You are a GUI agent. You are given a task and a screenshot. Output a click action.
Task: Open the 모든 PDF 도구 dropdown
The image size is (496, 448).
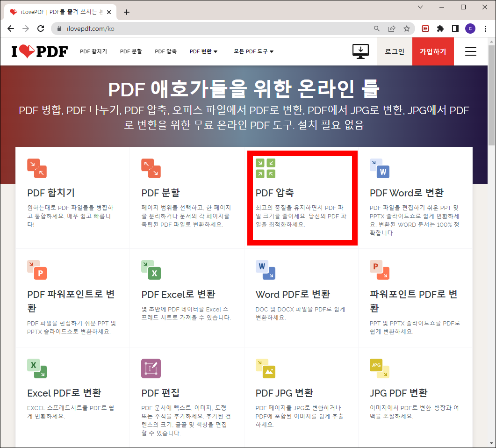point(252,51)
